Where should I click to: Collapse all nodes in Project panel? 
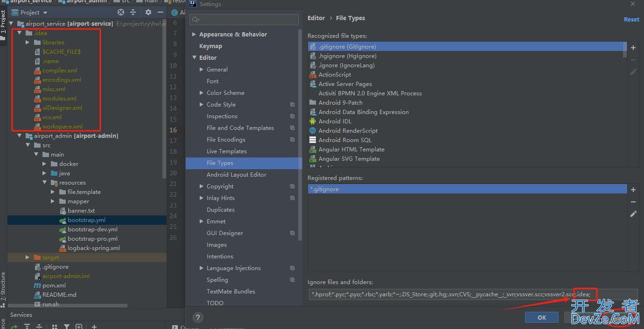click(x=133, y=12)
